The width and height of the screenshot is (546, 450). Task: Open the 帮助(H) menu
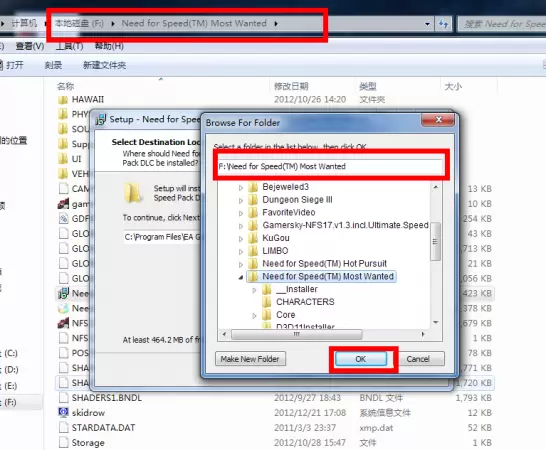coord(109,46)
